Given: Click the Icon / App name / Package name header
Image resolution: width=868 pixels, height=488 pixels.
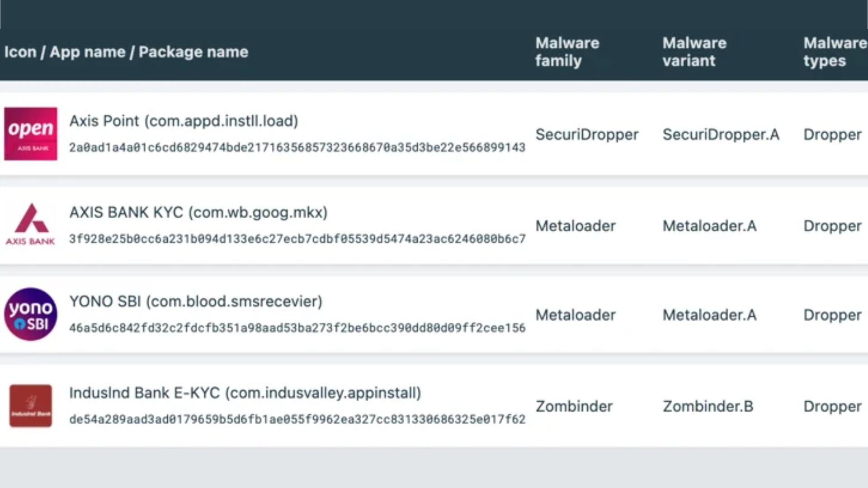Looking at the screenshot, I should tap(126, 52).
